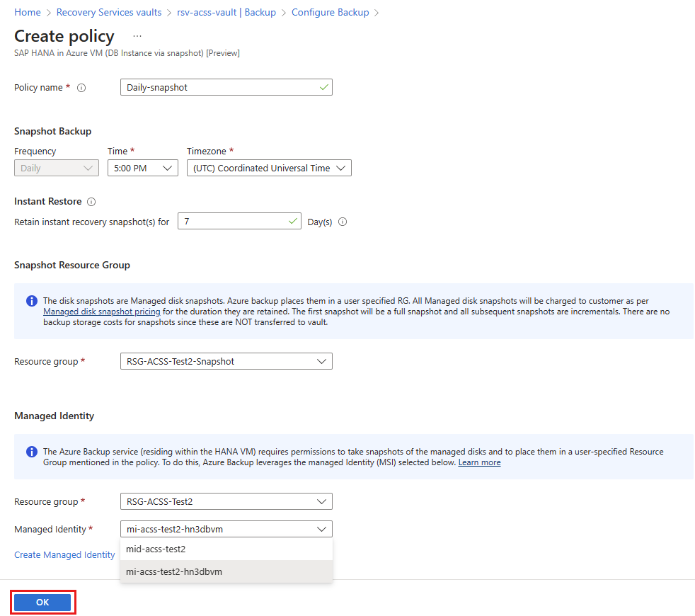Collapse the Managed Identity dropdown

click(x=226, y=529)
